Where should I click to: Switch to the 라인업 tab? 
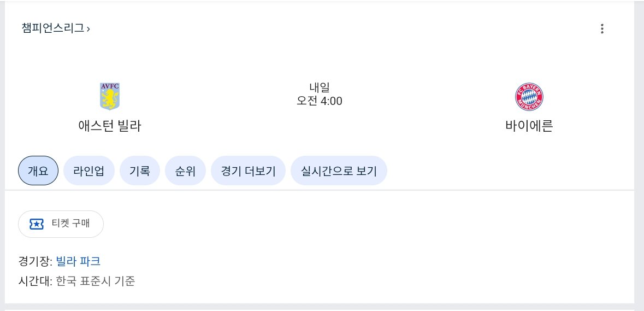click(x=89, y=171)
